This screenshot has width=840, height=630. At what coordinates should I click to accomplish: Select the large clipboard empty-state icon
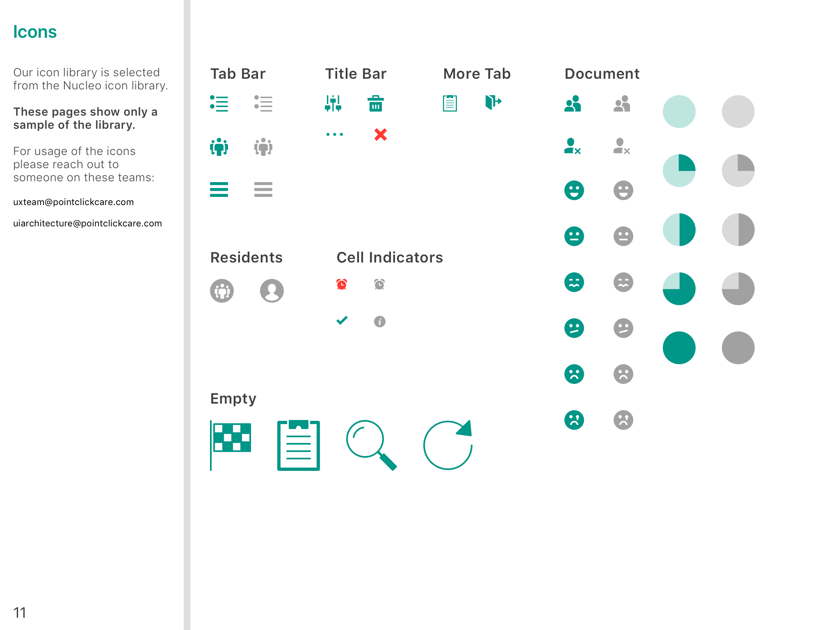[x=299, y=445]
